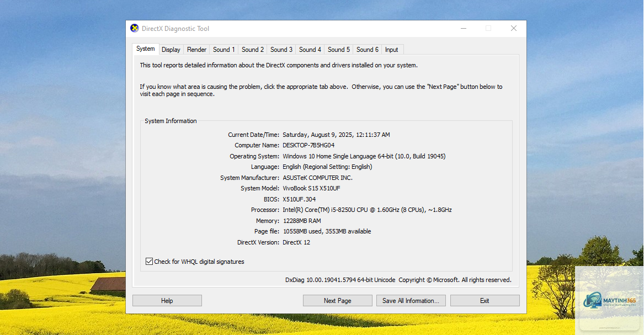Click ASUSTeK COMPUTER INC. manufacturer value
The image size is (644, 335).
317,178
